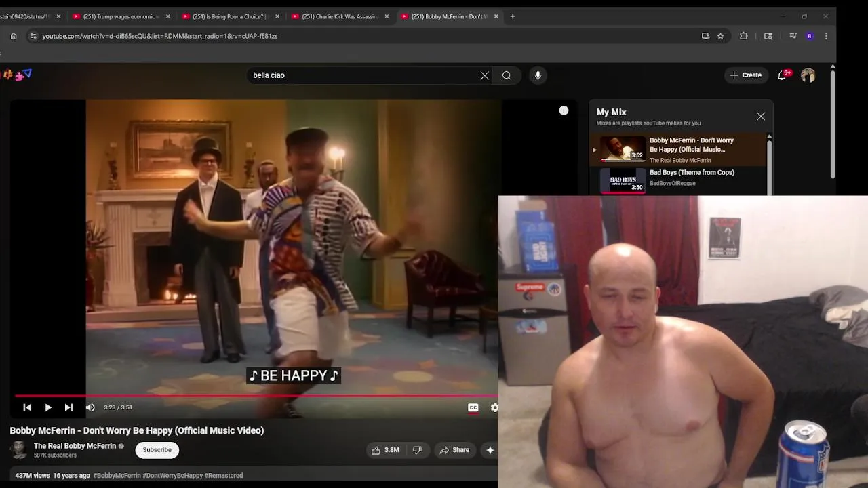The width and height of the screenshot is (868, 488).
Task: Click the YouTube search magnifier button
Action: coord(507,75)
